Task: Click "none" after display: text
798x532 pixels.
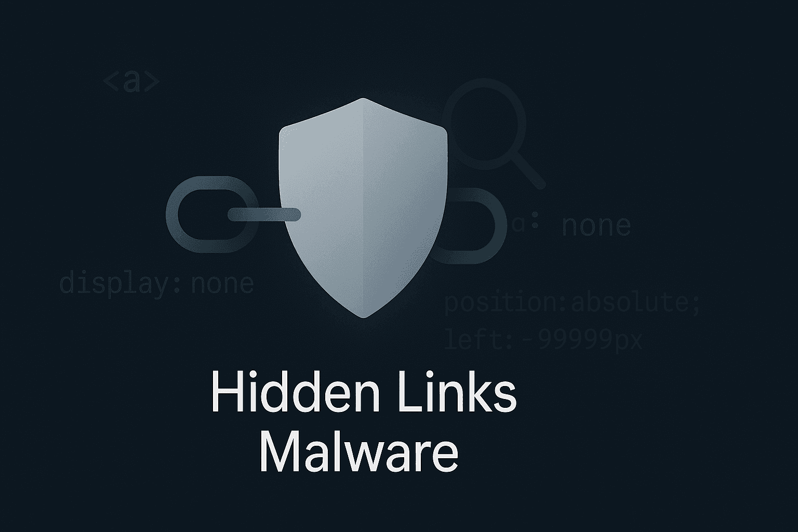Action: 222,284
